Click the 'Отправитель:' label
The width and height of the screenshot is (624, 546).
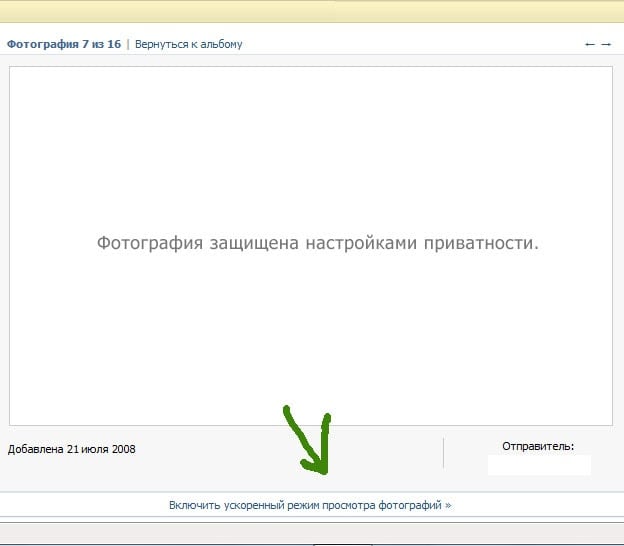click(x=538, y=446)
